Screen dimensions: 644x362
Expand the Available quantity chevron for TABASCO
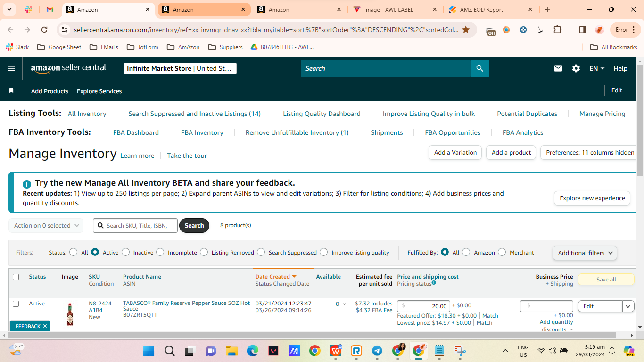344,304
